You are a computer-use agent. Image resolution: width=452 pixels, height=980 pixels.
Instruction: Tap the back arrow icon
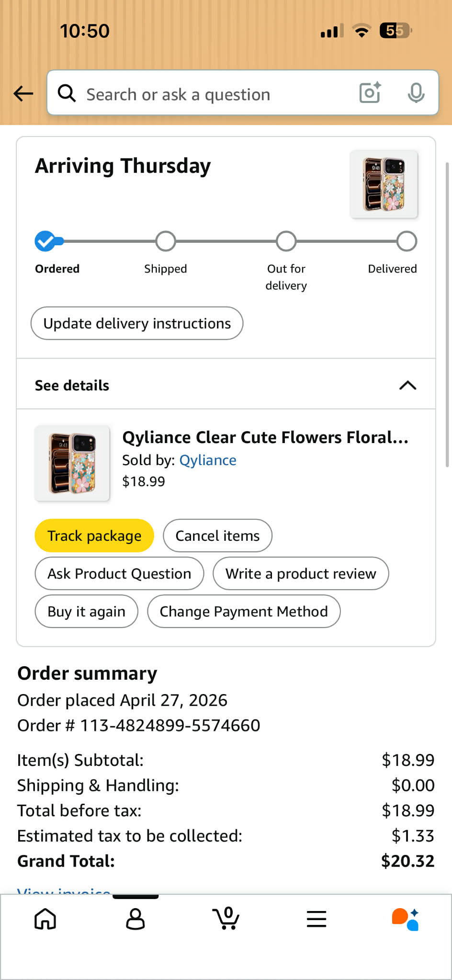(23, 93)
